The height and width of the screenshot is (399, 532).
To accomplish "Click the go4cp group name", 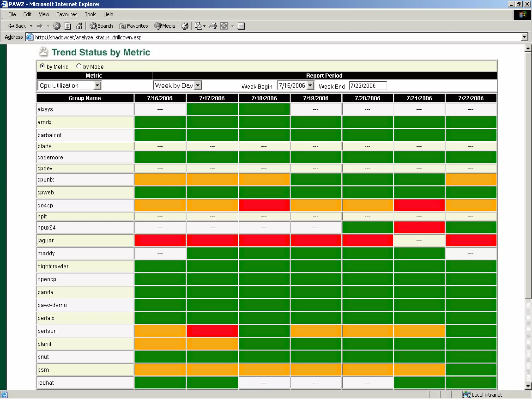I will click(45, 205).
